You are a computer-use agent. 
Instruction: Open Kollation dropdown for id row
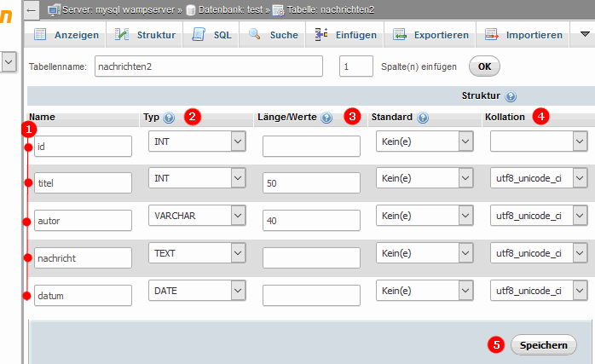[x=539, y=142]
